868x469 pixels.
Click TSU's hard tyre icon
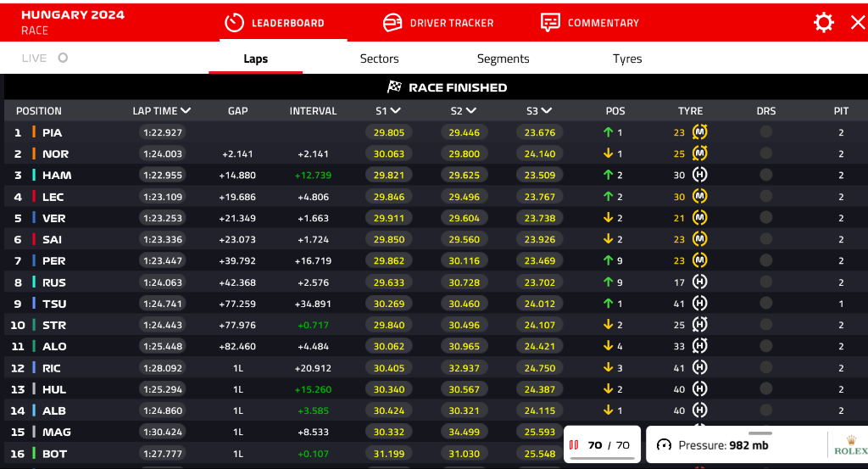(x=699, y=304)
